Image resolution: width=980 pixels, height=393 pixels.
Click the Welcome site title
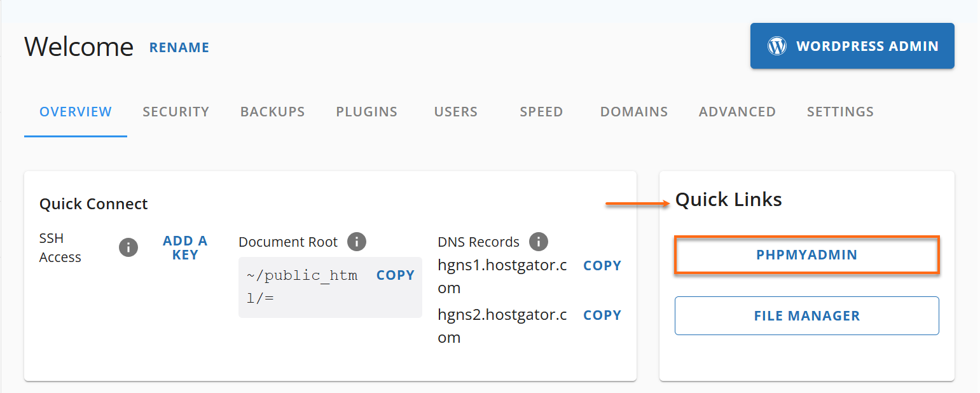79,47
